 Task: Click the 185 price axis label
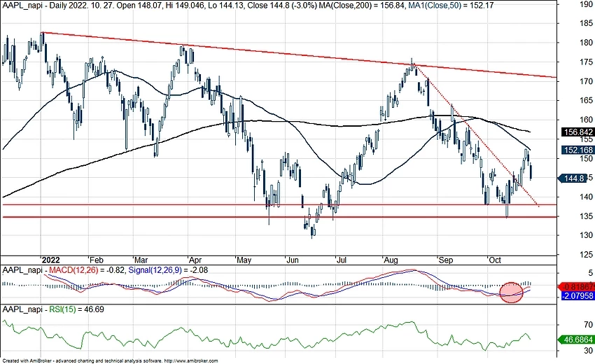click(587, 24)
